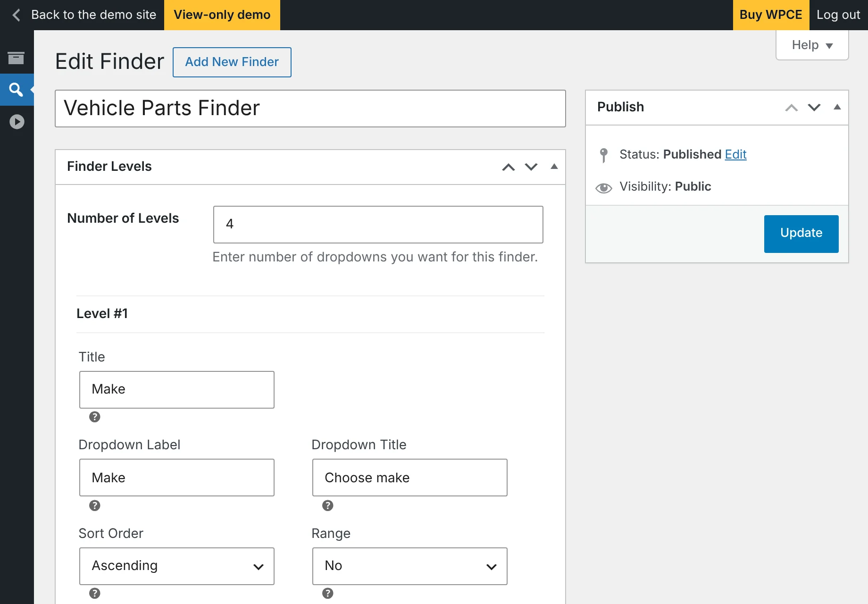The width and height of the screenshot is (868, 604).
Task: Open the Sort Order Ascending dropdown
Action: (x=177, y=566)
